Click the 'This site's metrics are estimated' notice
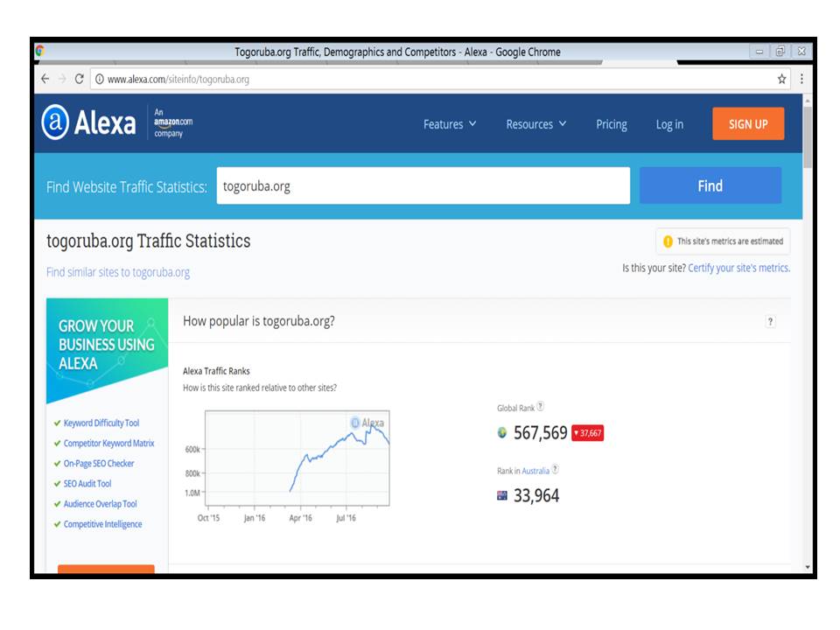Viewport: 840px width, 630px height. click(723, 241)
